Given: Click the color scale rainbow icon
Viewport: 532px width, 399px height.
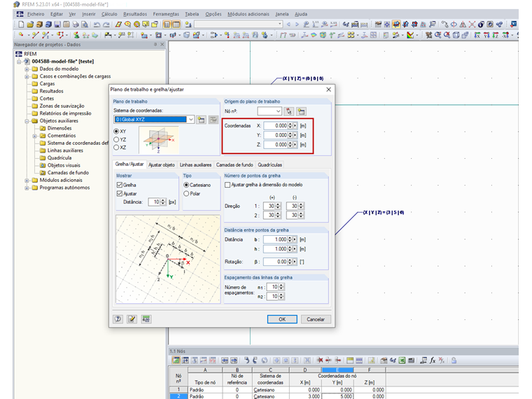Looking at the screenshot, I should coord(410,35).
